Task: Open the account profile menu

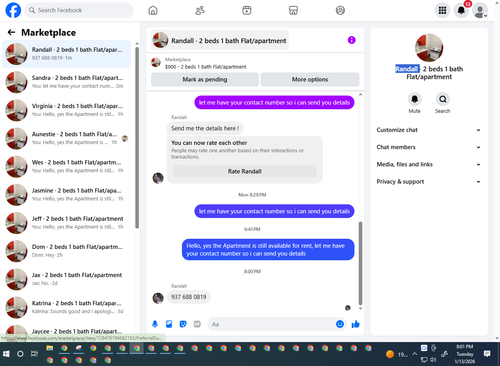Action: [480, 10]
